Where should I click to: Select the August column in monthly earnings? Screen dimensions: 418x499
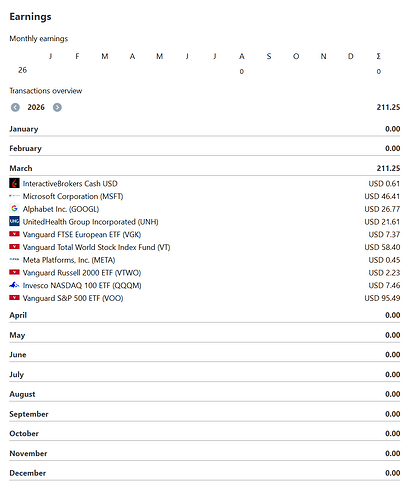click(242, 56)
